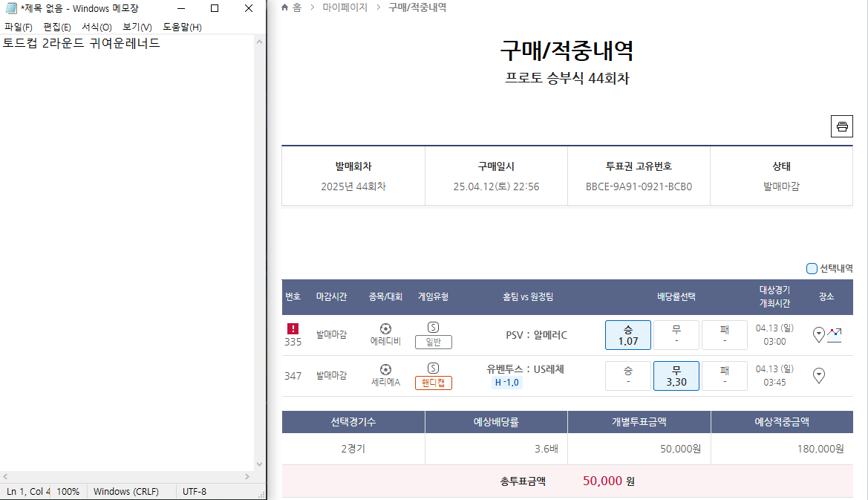Click S icon above 핸디캡 label

coord(434,368)
